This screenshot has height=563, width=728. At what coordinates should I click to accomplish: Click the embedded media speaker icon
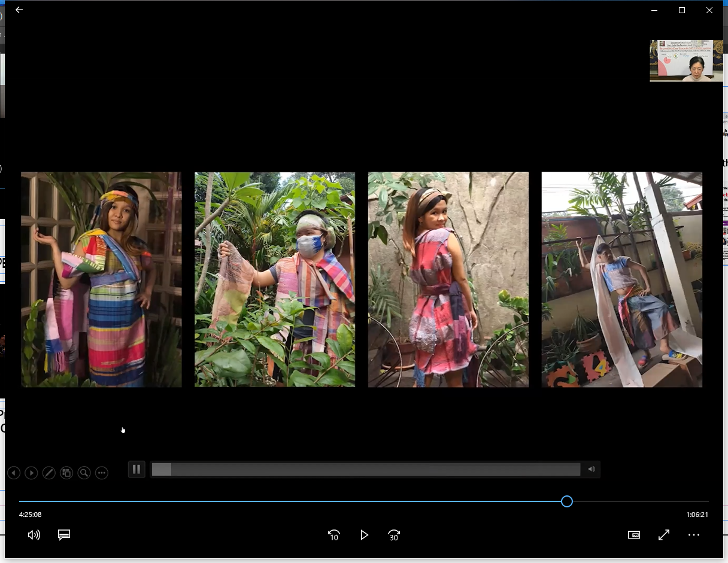click(591, 469)
